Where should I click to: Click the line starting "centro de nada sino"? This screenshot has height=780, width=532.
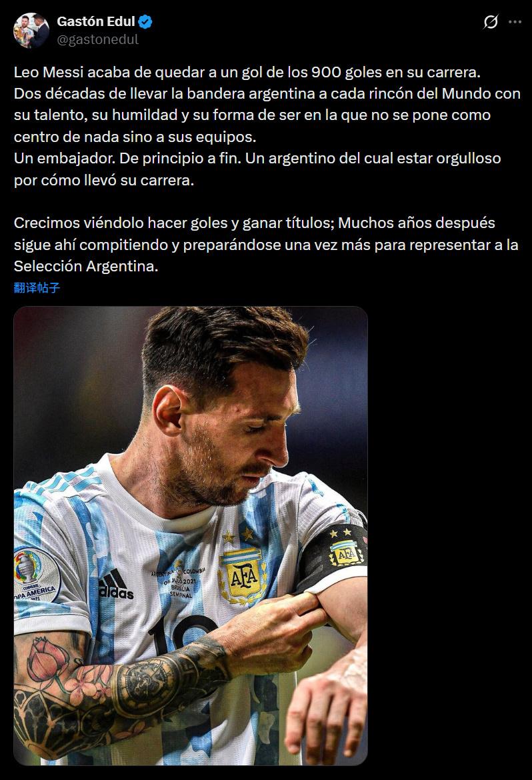(135, 136)
